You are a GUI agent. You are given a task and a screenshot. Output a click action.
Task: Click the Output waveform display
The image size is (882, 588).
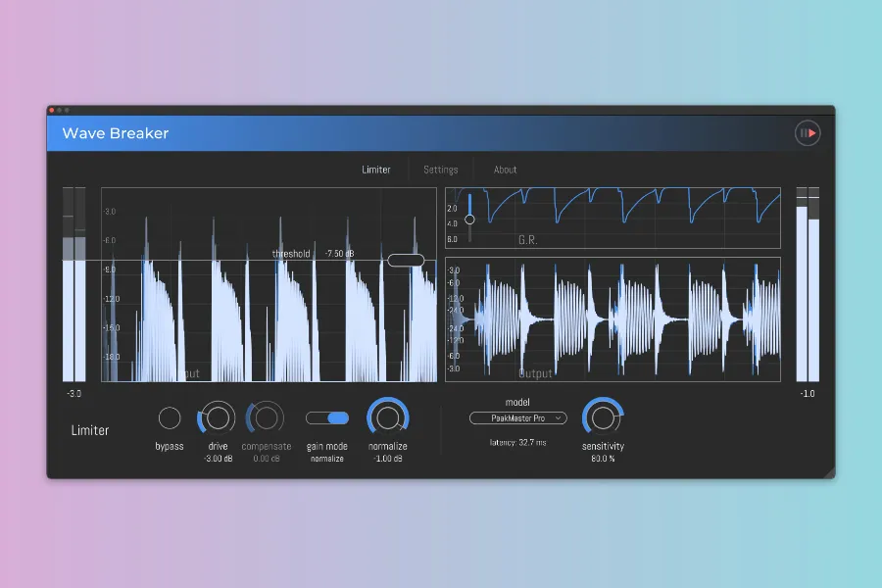click(x=612, y=319)
